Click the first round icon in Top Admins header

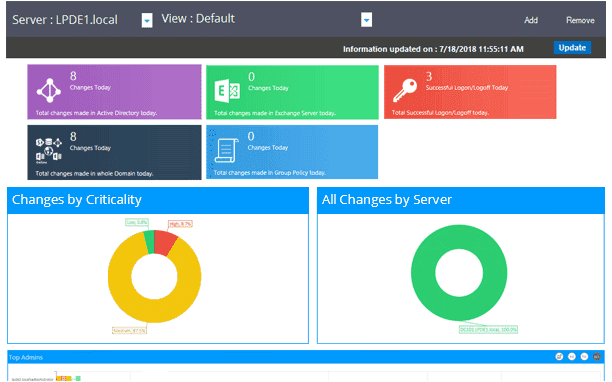click(x=559, y=357)
